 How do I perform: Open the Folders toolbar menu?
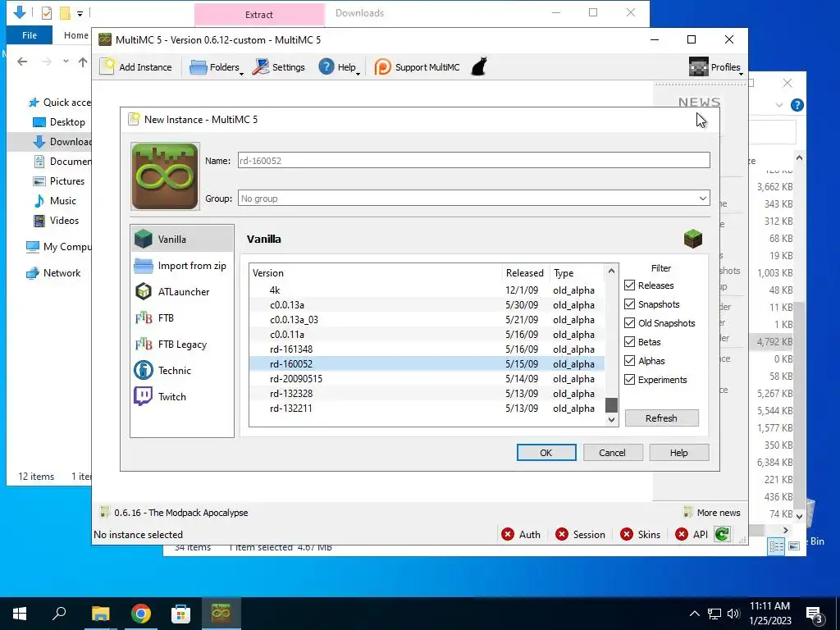[x=217, y=67]
